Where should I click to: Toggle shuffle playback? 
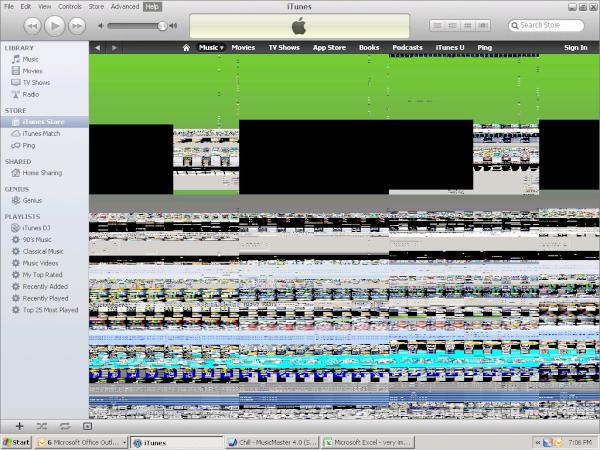[42, 426]
